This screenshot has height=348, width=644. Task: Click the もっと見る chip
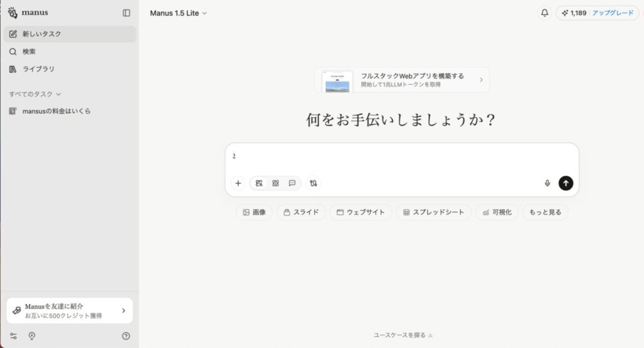[x=545, y=212]
